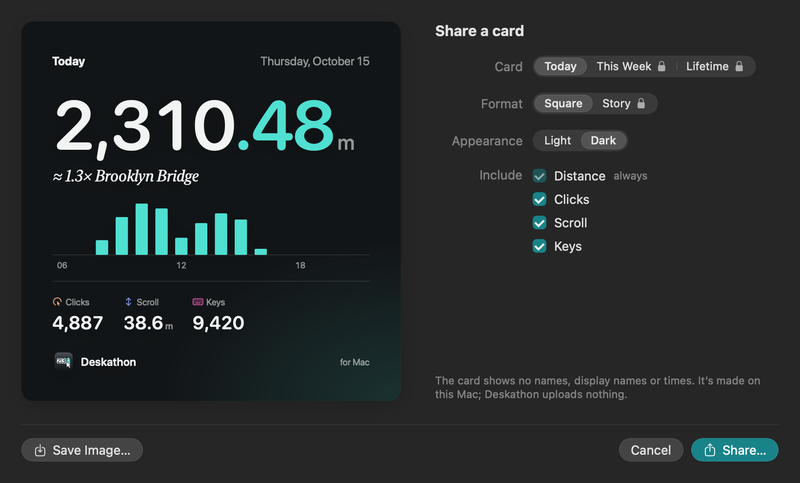800x483 pixels.
Task: Click the '4,887' clicks value
Action: [x=78, y=323]
